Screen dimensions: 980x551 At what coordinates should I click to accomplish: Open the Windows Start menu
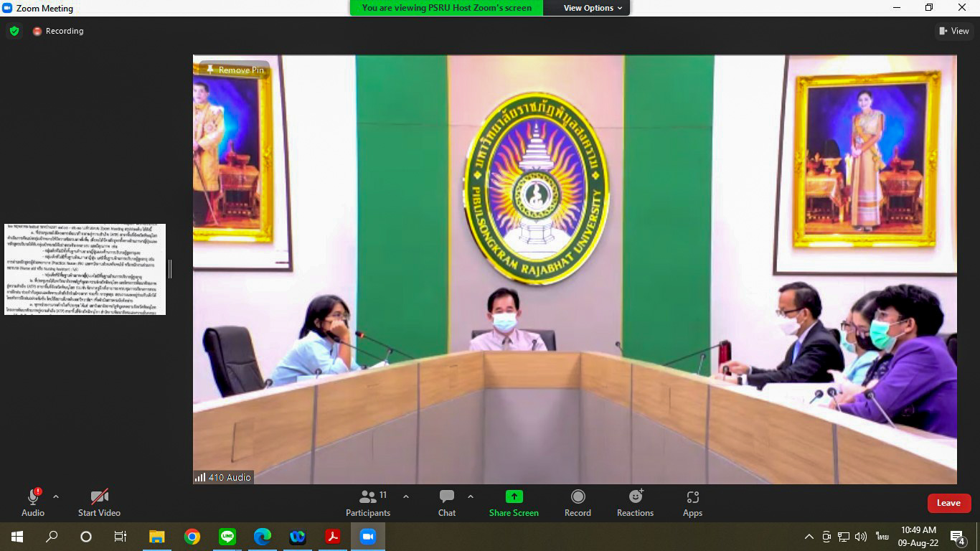[x=17, y=537]
